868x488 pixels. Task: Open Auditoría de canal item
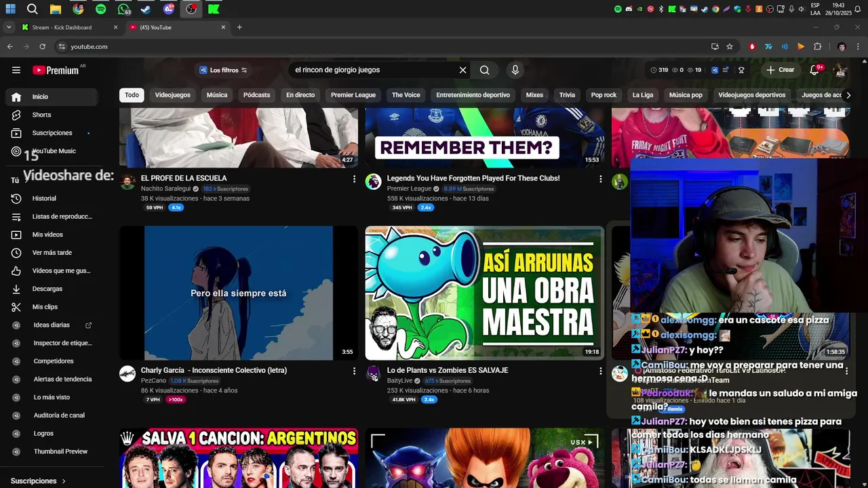(53, 415)
